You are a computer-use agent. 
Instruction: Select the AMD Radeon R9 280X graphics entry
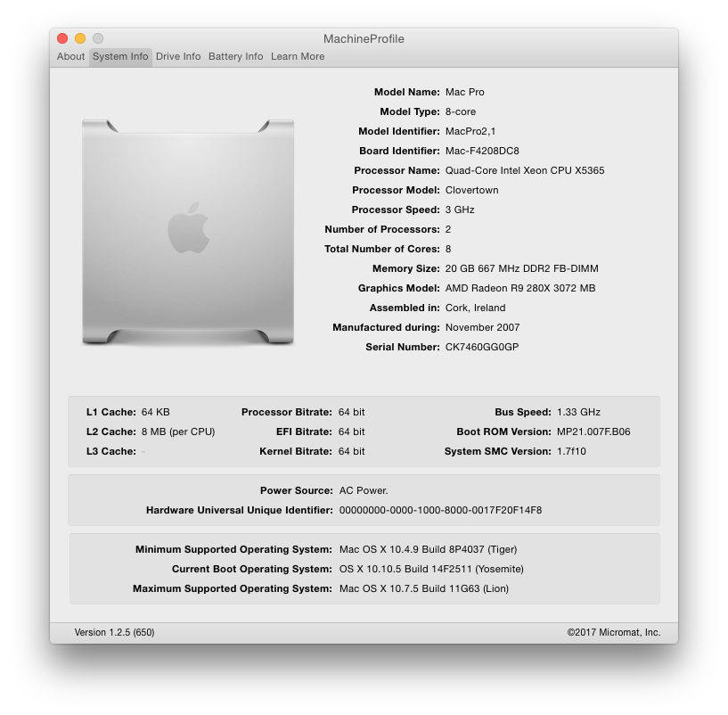519,288
